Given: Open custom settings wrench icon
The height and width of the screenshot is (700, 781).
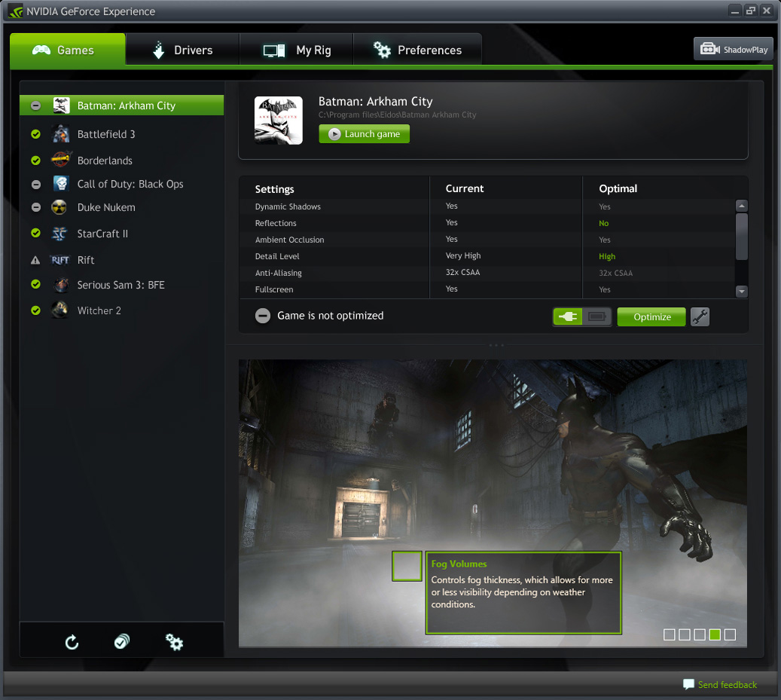Looking at the screenshot, I should click(700, 317).
